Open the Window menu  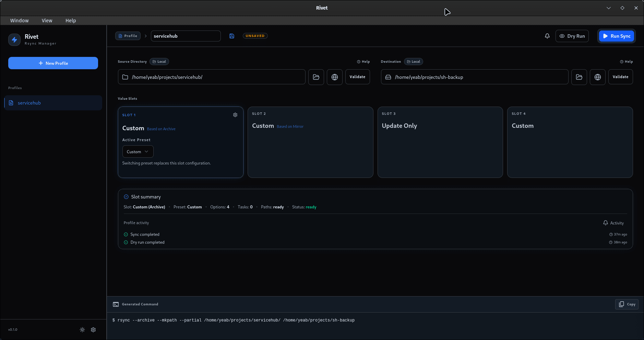click(20, 21)
